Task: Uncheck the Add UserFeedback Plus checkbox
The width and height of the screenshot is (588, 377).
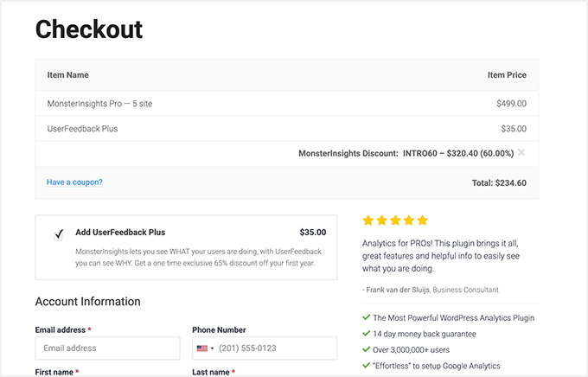Action: [x=59, y=235]
